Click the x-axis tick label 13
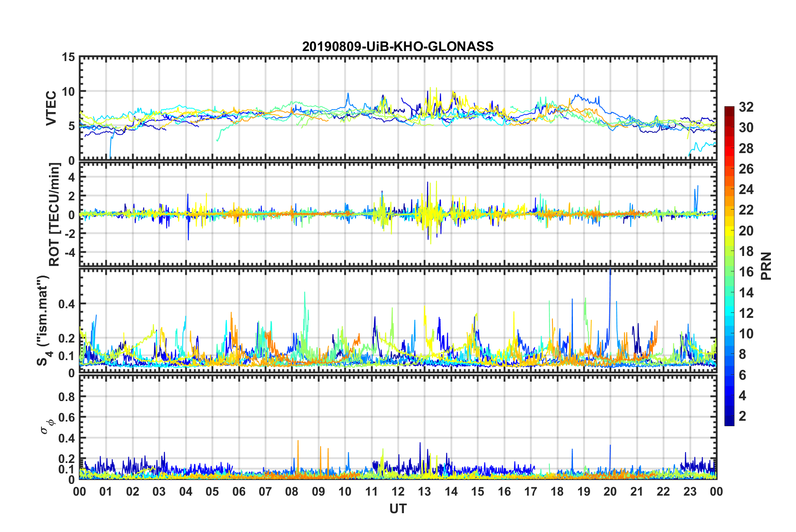 424,491
